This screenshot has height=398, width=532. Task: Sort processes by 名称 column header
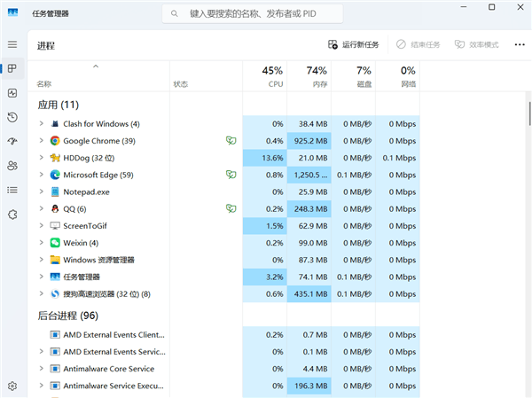[x=44, y=84]
